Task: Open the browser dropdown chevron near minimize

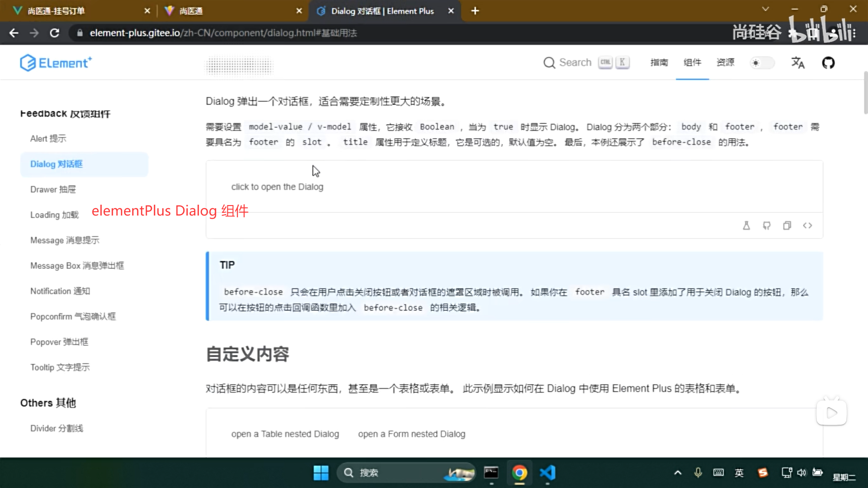Action: click(765, 9)
